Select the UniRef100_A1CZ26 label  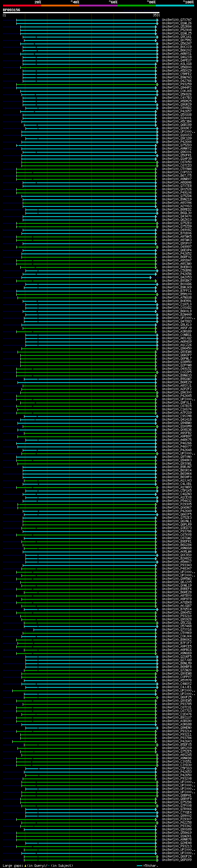pos(176,345)
